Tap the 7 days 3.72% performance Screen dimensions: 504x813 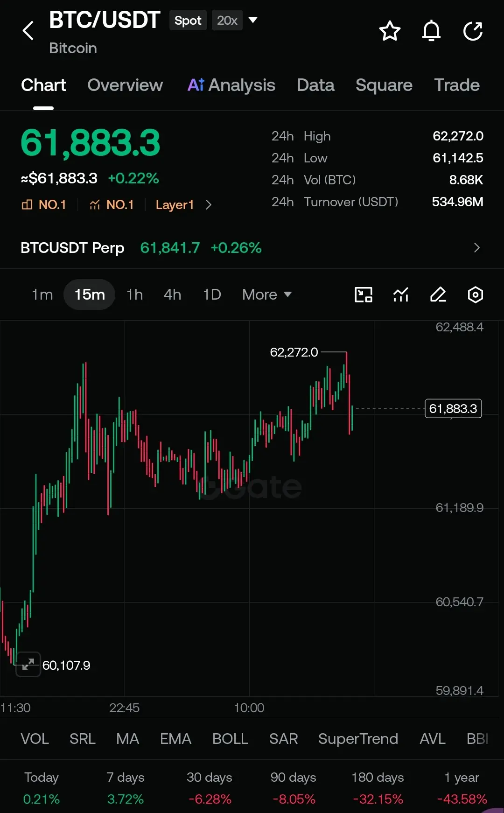126,788
